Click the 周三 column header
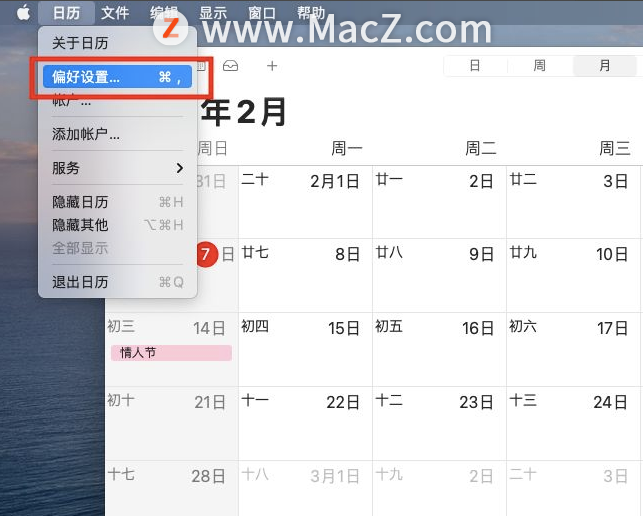 pyautogui.click(x=615, y=148)
